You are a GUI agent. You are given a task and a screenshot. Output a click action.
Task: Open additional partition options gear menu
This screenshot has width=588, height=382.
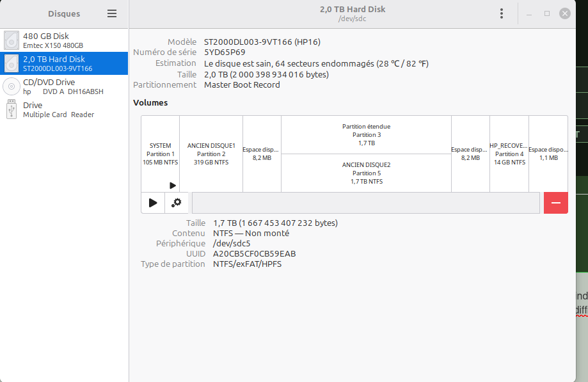[177, 203]
